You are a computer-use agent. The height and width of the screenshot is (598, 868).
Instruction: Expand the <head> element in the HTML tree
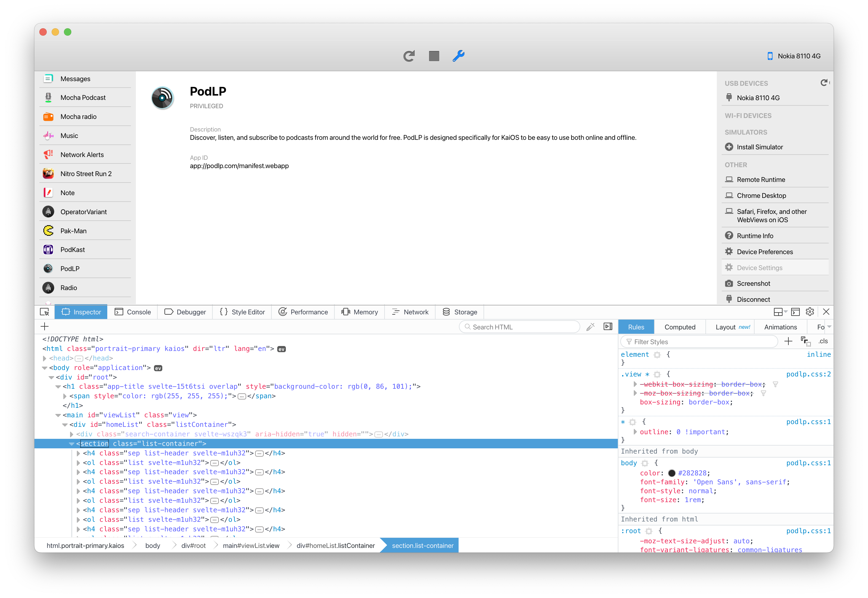(45, 358)
